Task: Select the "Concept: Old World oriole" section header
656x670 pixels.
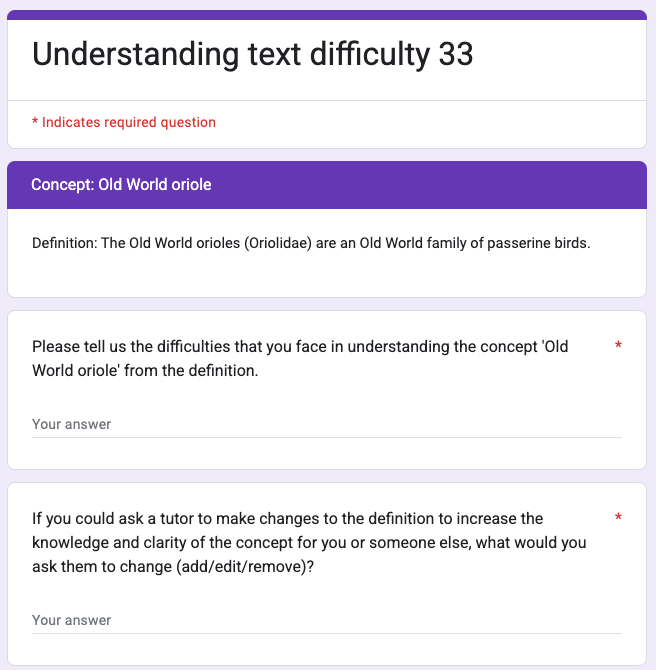Action: pos(121,185)
